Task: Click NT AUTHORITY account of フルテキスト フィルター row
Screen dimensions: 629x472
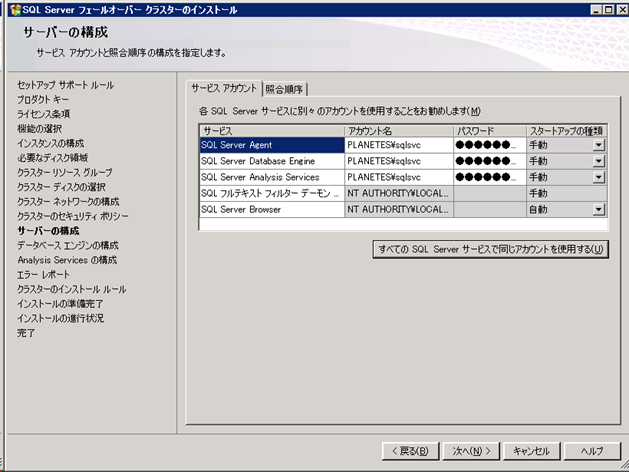Action: (399, 193)
